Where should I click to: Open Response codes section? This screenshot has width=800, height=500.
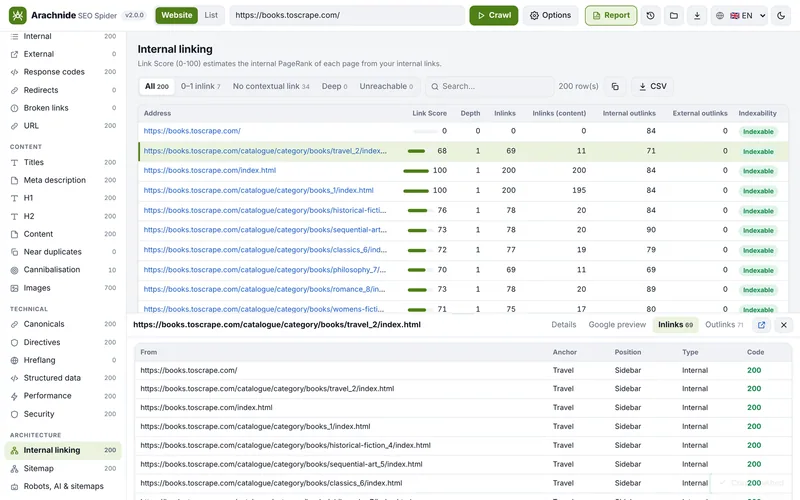pyautogui.click(x=63, y=72)
